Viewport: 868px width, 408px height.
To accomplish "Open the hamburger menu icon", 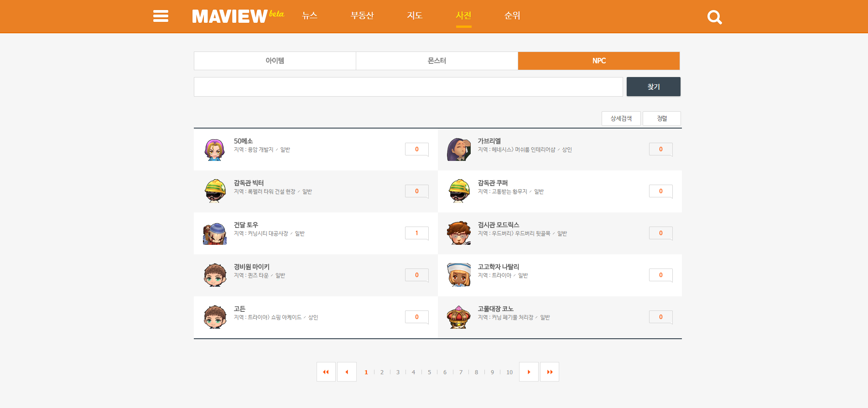I will [161, 16].
